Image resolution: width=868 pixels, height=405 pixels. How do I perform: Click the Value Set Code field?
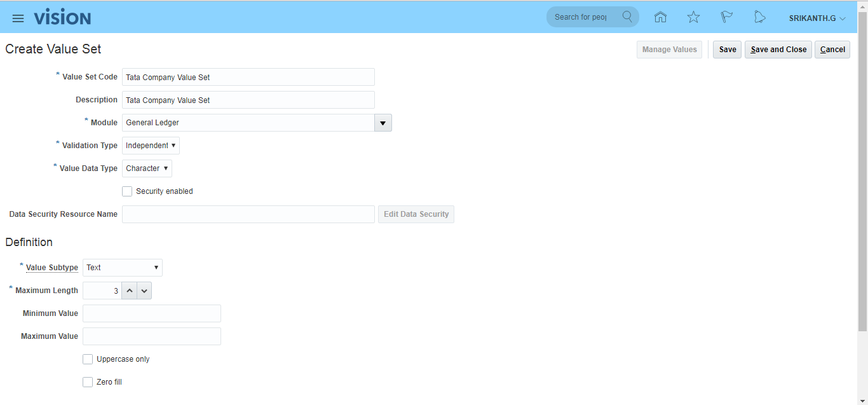248,77
